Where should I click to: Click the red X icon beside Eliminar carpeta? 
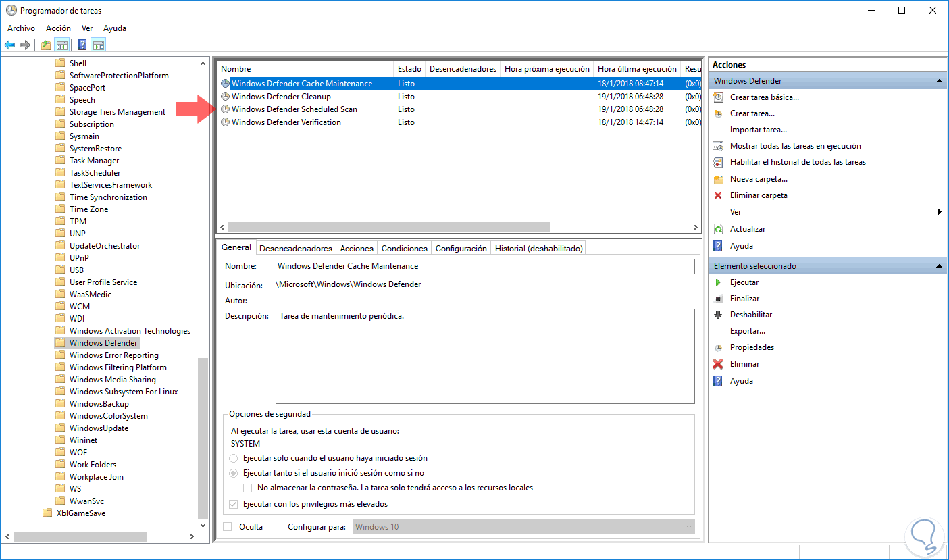(x=718, y=195)
